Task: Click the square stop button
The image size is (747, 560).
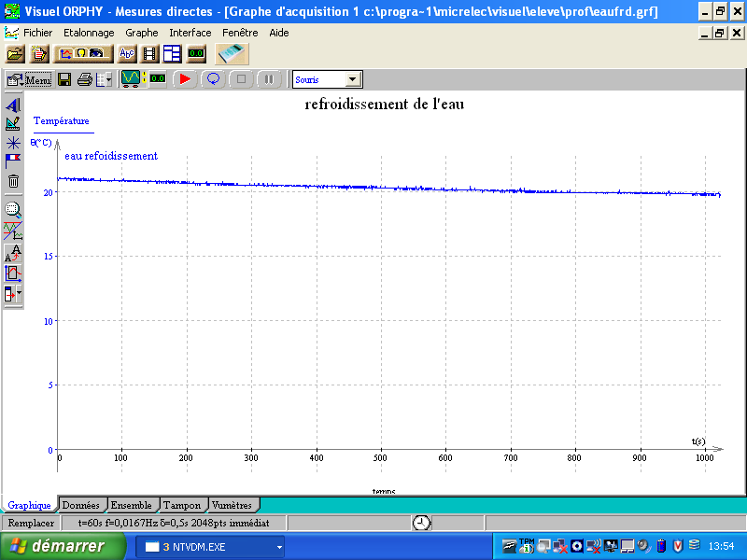Action: (x=241, y=79)
